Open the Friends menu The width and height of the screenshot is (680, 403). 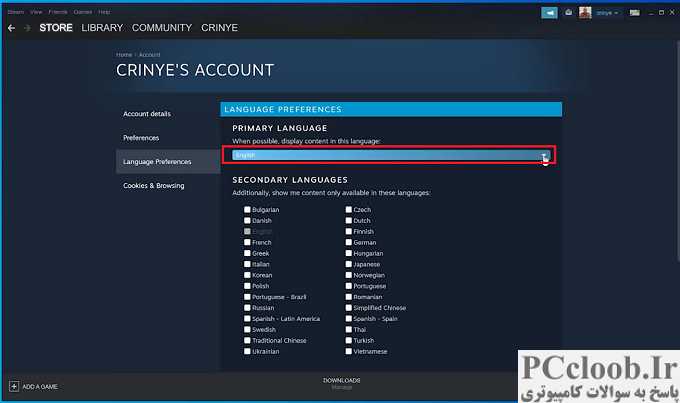click(58, 12)
